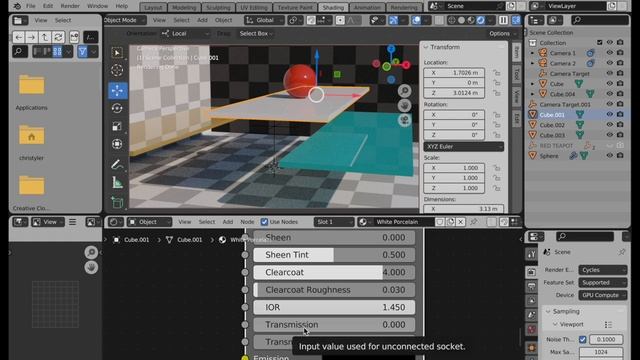Hide Sphere in viewport

point(610,156)
